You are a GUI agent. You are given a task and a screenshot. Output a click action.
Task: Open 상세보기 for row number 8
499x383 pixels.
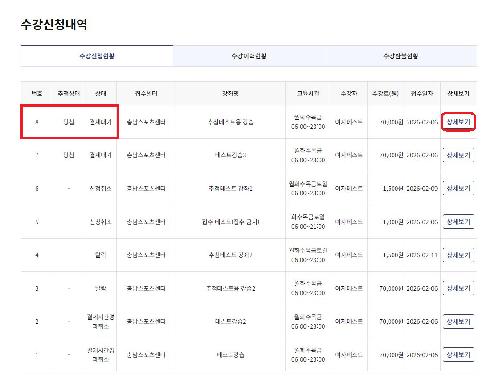tap(458, 122)
